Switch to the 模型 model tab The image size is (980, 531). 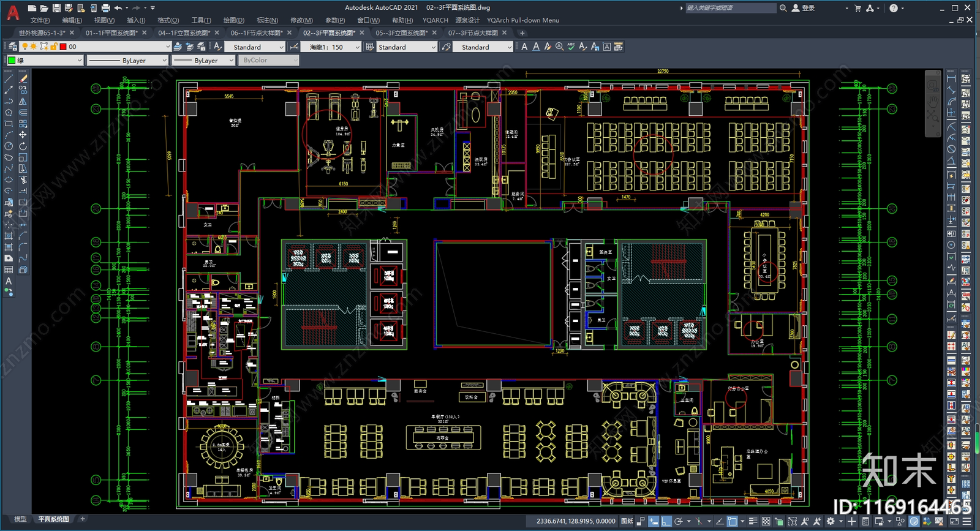coord(20,519)
